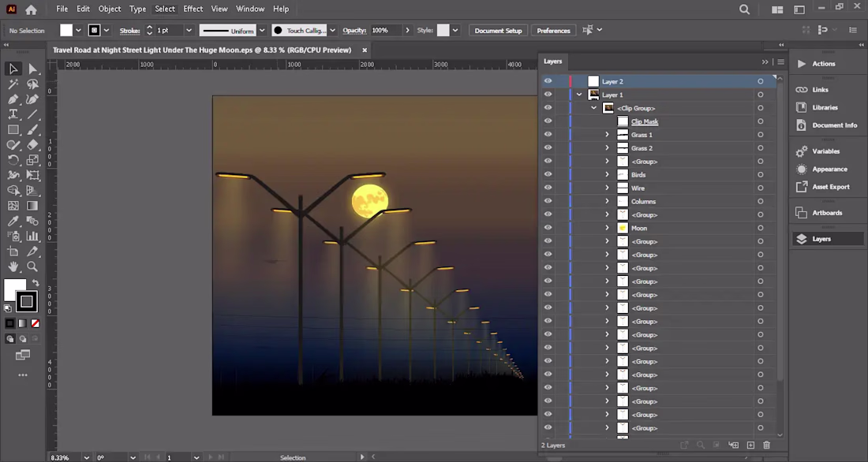Pick the Lasso tool

[x=32, y=84]
